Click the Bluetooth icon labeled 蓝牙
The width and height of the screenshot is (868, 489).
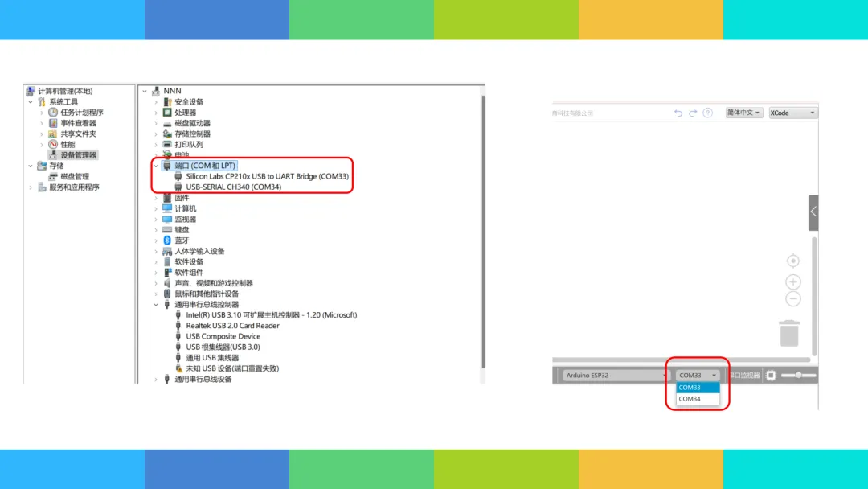point(167,240)
